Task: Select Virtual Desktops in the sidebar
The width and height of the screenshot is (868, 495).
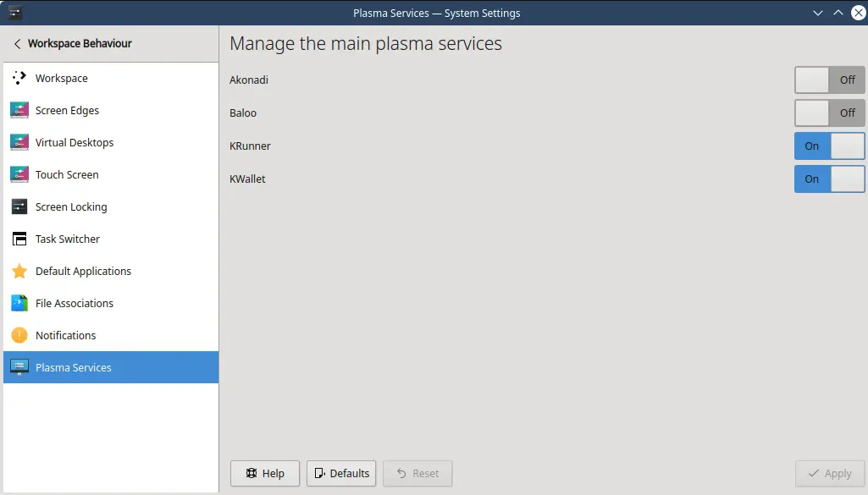Action: [x=111, y=142]
